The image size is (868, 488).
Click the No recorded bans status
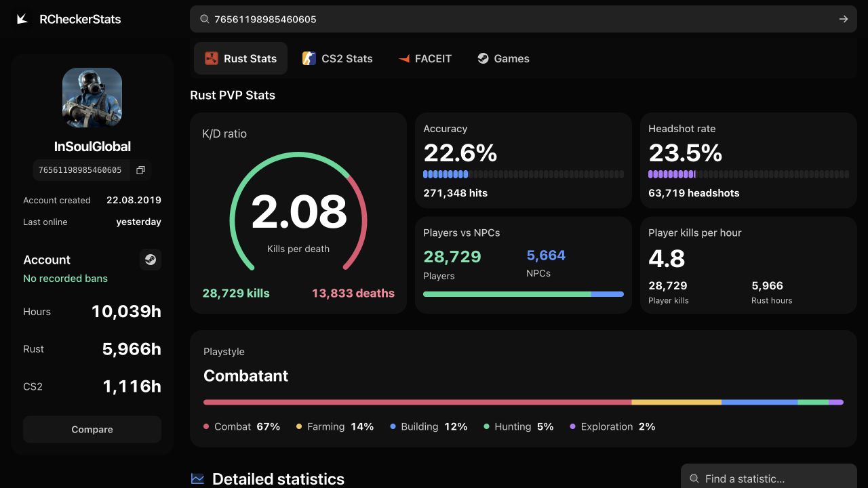point(65,279)
